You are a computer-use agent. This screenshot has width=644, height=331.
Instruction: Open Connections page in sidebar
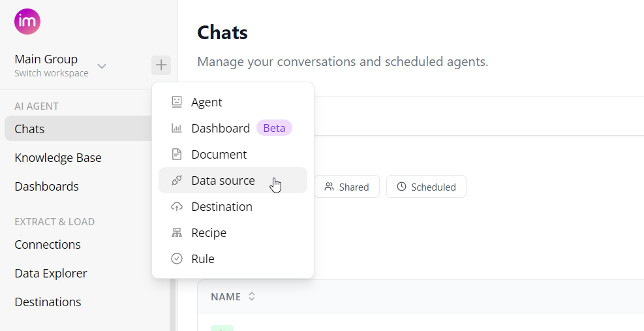click(48, 245)
